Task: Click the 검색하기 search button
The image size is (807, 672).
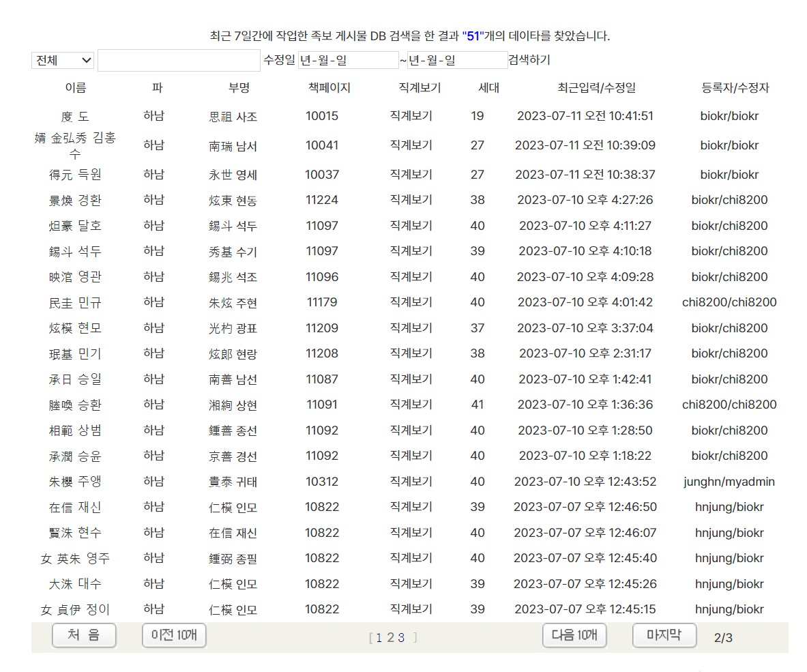Action: [529, 60]
